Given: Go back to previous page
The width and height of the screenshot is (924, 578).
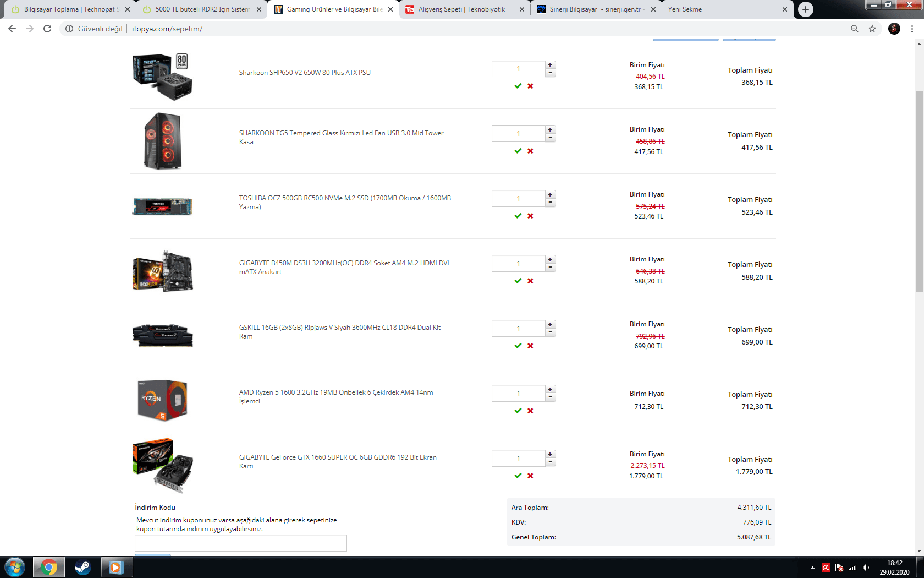Looking at the screenshot, I should click(x=12, y=29).
